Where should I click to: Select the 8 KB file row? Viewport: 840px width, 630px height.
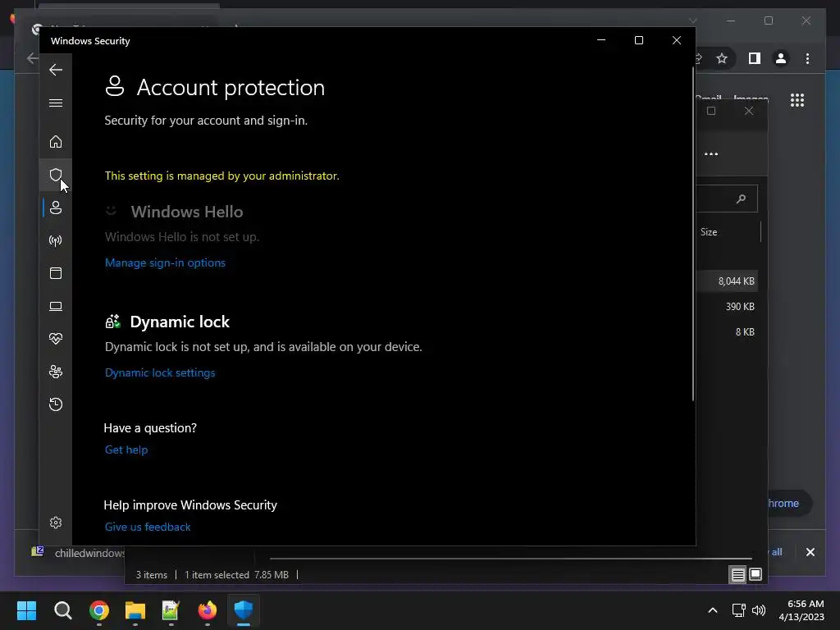(727, 332)
